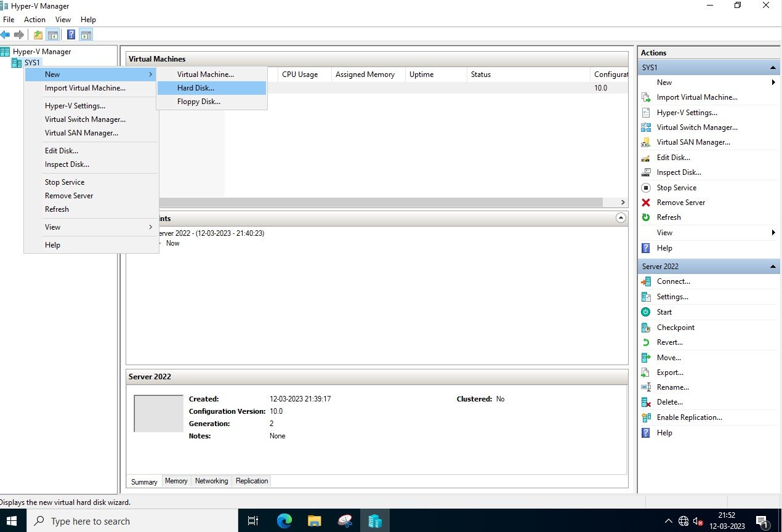Open Hyper-V Settings from the Actions pane
782x532 pixels.
(687, 113)
